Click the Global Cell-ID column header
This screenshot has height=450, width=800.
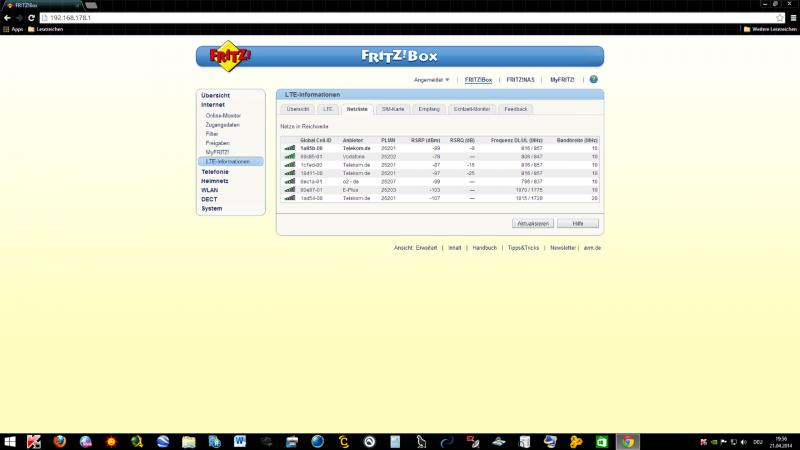pos(315,140)
